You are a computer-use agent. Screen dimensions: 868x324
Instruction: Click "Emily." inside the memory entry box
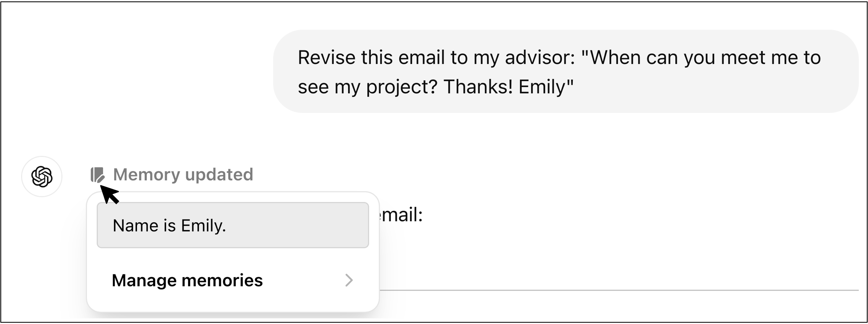point(203,226)
